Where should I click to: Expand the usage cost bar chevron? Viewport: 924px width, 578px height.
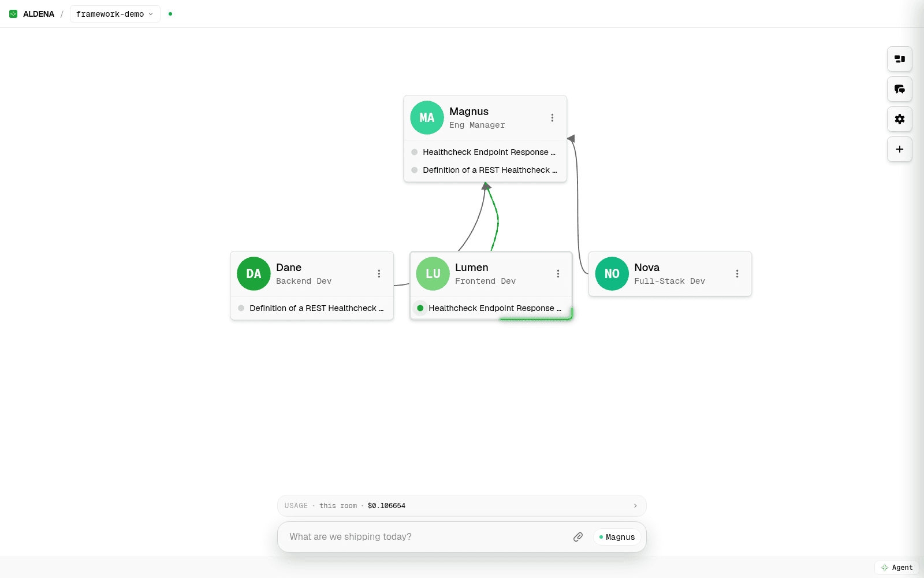pyautogui.click(x=635, y=506)
